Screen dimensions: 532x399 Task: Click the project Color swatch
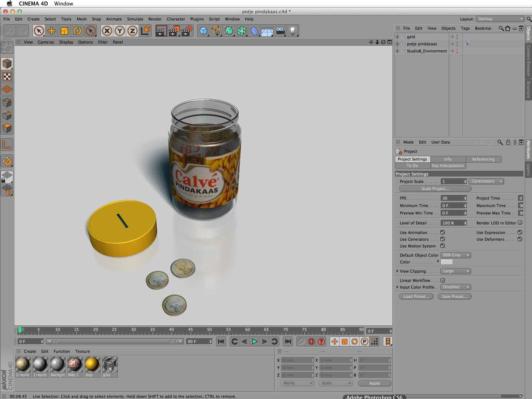[x=447, y=262]
